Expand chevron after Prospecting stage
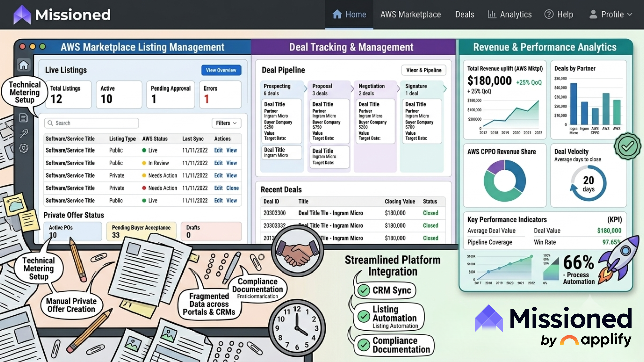This screenshot has width=644, height=362. [x=305, y=89]
